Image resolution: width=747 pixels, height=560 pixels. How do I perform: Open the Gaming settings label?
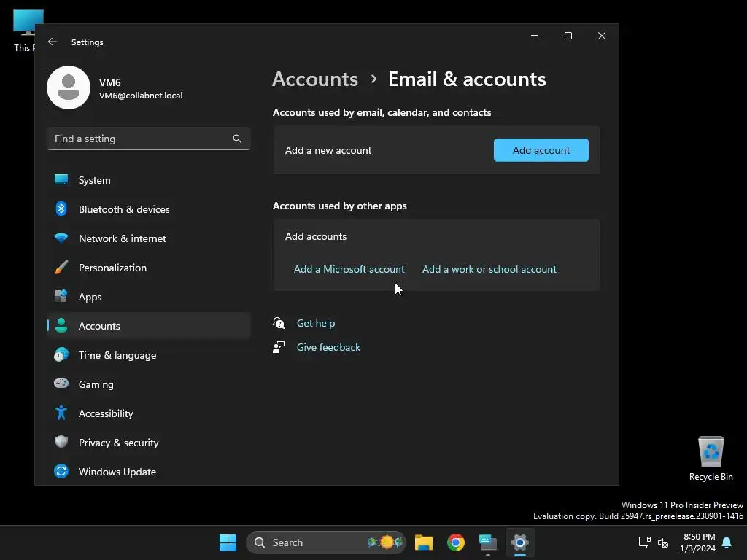point(96,384)
